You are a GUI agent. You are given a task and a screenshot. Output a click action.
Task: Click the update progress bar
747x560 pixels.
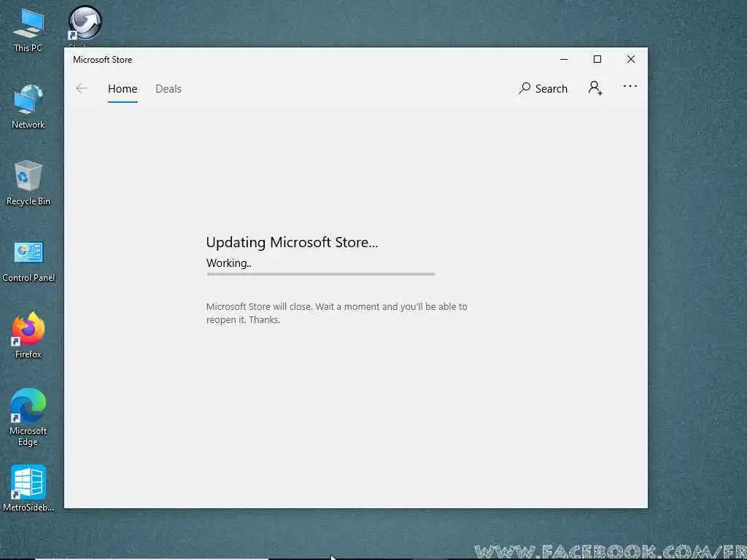pyautogui.click(x=321, y=274)
